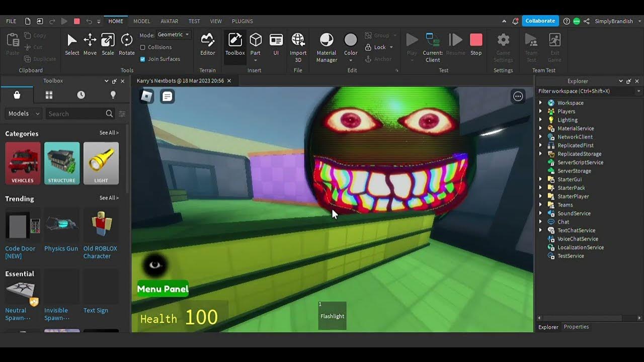
Task: Select the VEHICLES category thumbnail
Action: point(23,163)
